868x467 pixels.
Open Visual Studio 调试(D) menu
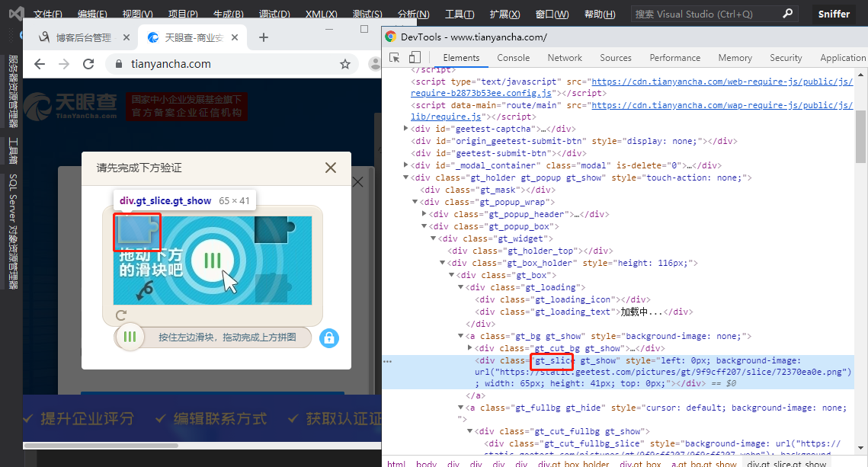[x=274, y=14]
